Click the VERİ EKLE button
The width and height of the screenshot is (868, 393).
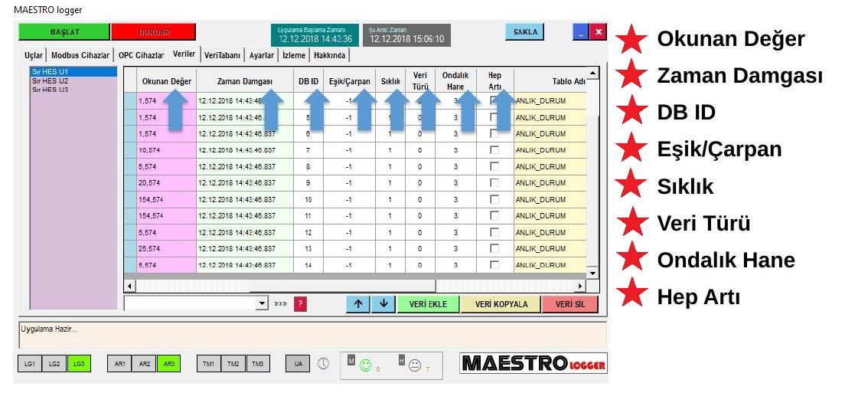pyautogui.click(x=428, y=304)
